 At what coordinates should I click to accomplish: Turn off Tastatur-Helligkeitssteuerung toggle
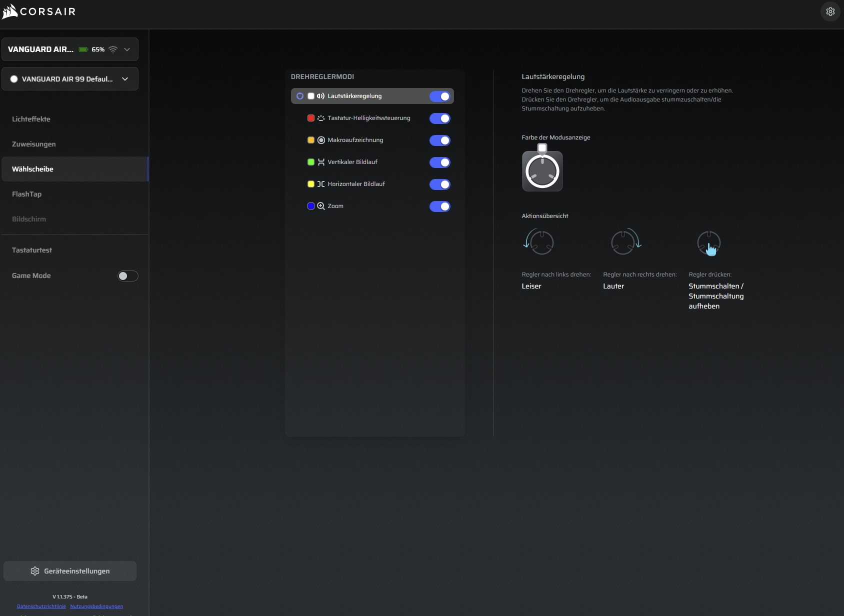pos(439,118)
